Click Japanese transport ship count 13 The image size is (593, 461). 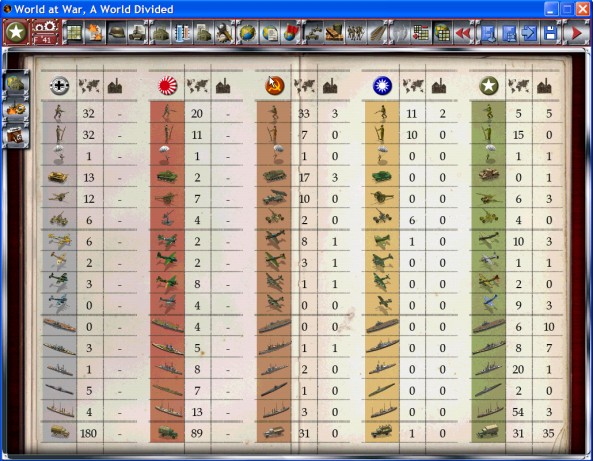click(x=197, y=412)
